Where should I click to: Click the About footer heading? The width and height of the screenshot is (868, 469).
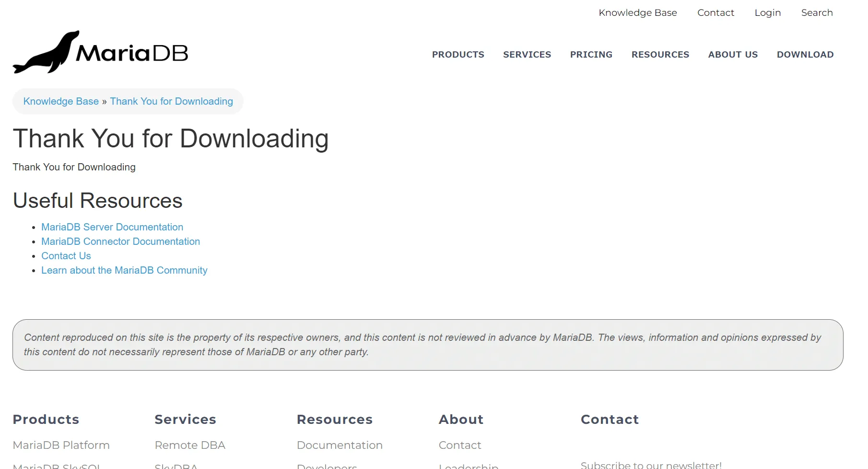tap(461, 420)
